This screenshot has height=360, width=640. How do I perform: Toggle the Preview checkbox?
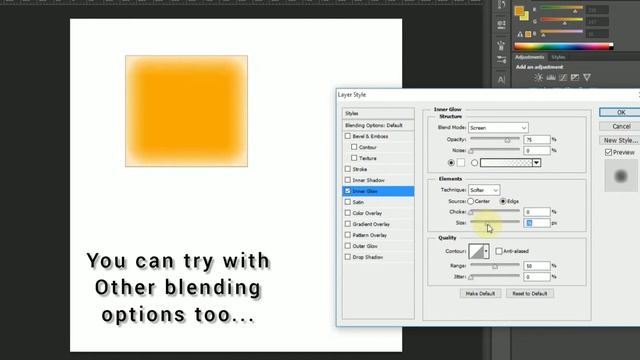pyautogui.click(x=608, y=152)
